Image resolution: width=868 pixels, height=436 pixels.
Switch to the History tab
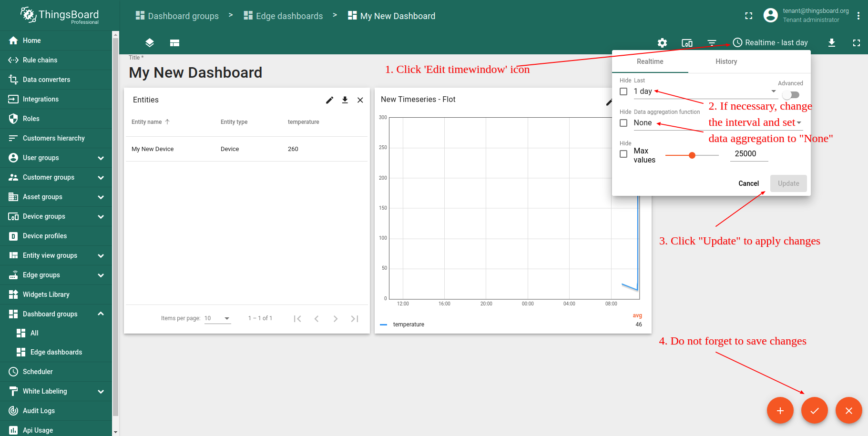726,61
